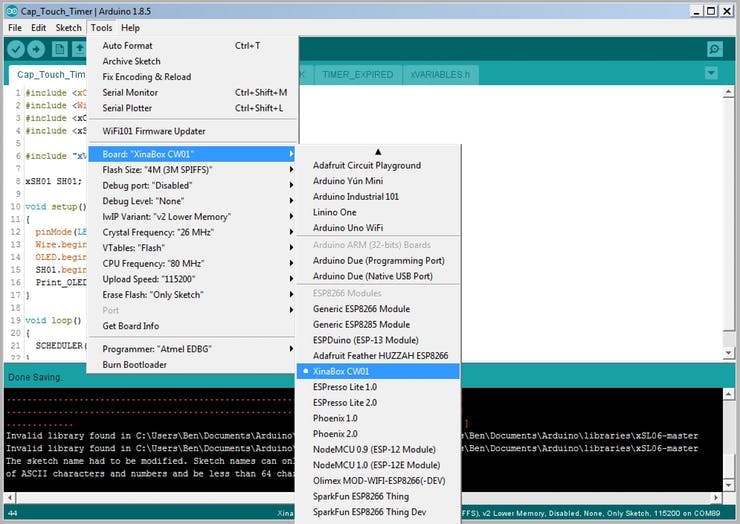Choose Archive Sketch from Tools menu

193,61
